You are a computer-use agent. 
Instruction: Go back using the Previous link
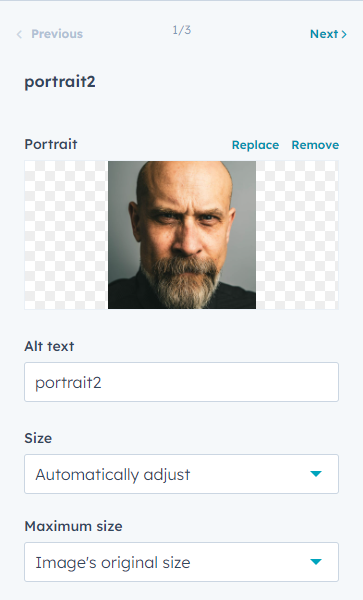[50, 34]
